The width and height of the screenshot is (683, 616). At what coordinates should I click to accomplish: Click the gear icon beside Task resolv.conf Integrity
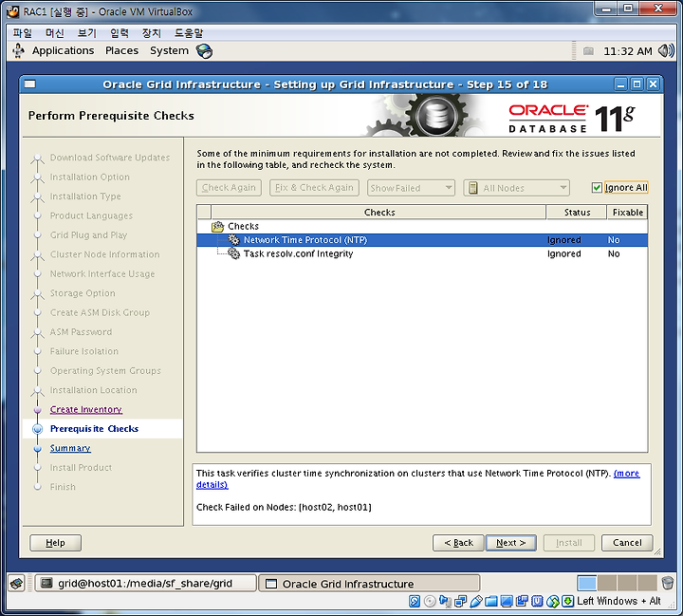tap(234, 253)
